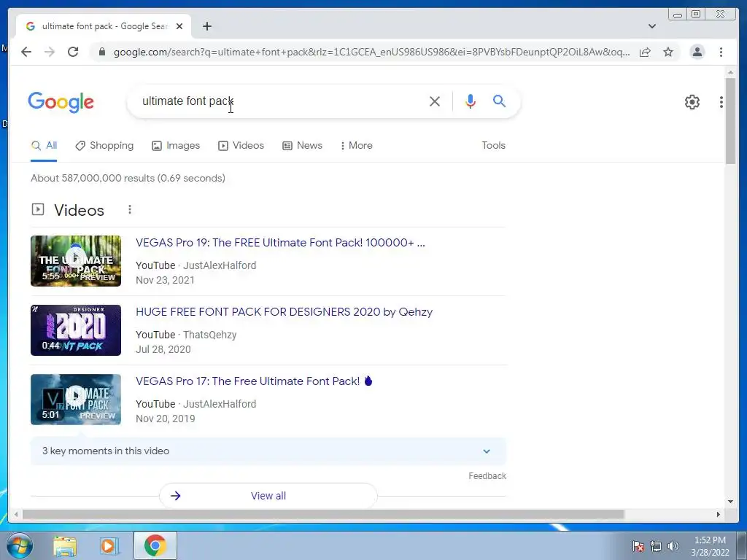
Task: Click the results count text 'About 587,000,000 results'
Action: coord(93,178)
